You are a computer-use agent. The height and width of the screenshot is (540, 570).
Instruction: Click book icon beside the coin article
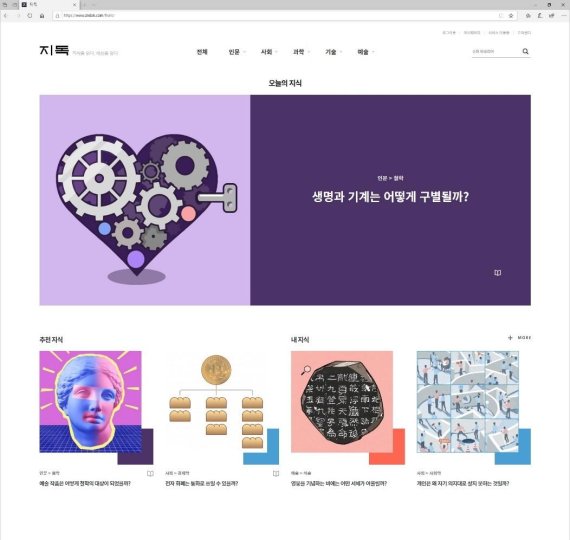click(276, 473)
